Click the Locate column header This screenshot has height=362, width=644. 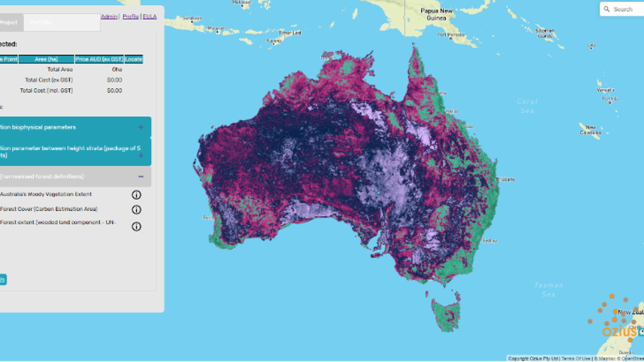(x=134, y=59)
